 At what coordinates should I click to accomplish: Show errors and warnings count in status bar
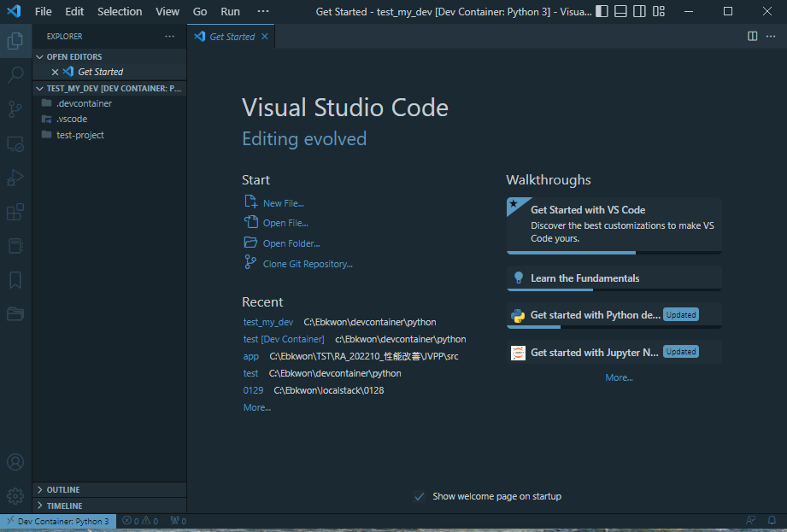[x=140, y=521]
